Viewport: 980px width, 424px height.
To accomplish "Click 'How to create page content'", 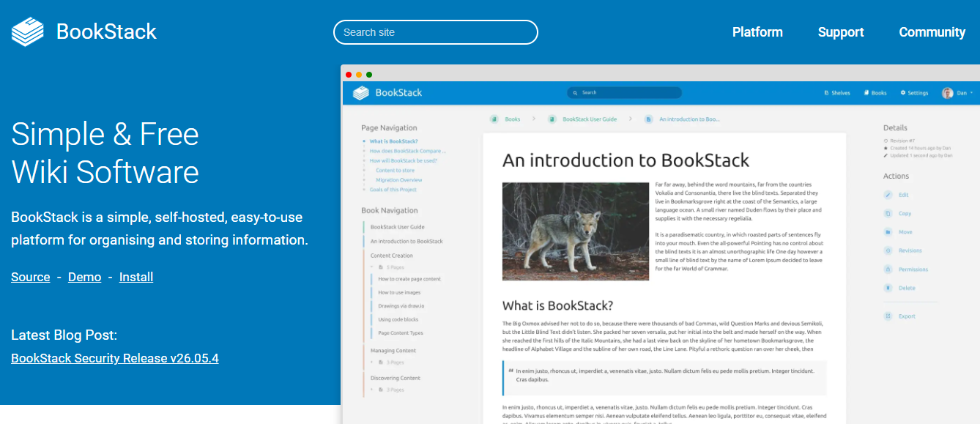I will 409,279.
